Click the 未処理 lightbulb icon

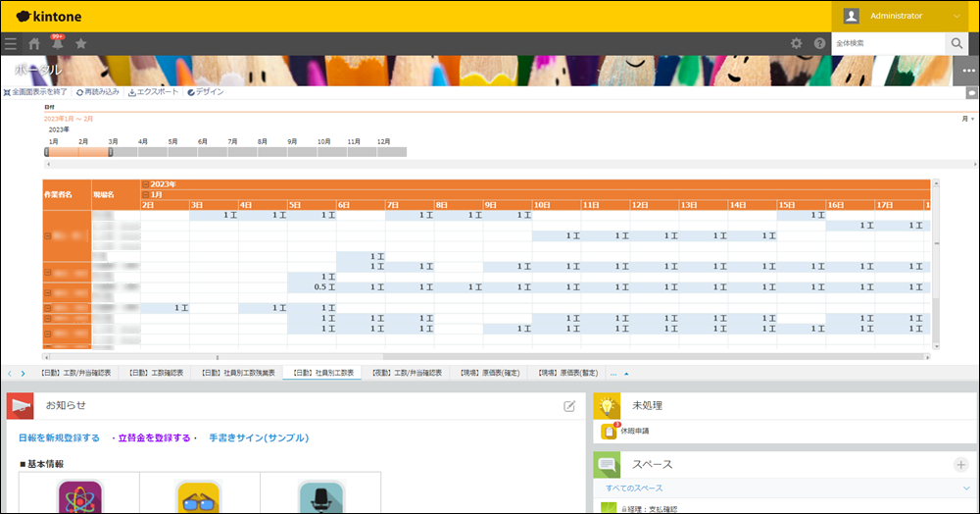[x=607, y=406]
